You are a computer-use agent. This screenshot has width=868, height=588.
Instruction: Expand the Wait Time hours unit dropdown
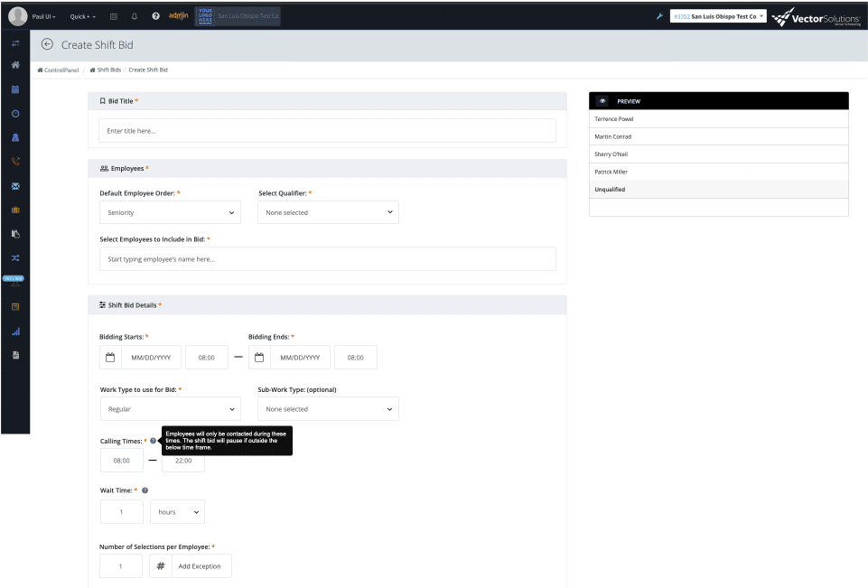coord(177,512)
